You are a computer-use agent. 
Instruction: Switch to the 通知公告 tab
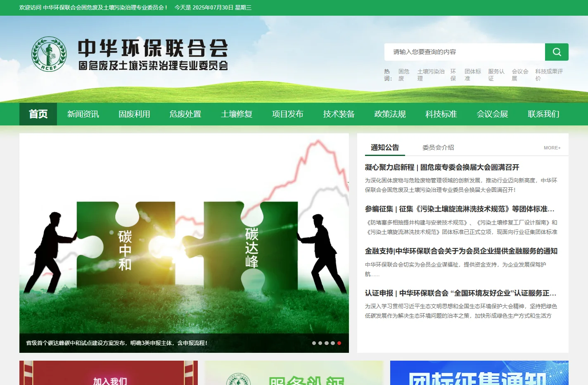coord(385,147)
